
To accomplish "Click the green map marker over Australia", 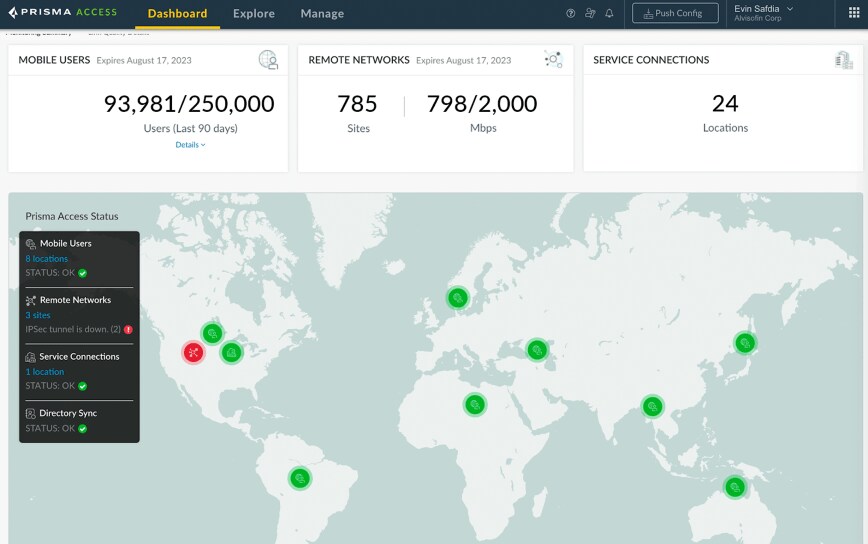I will [735, 487].
